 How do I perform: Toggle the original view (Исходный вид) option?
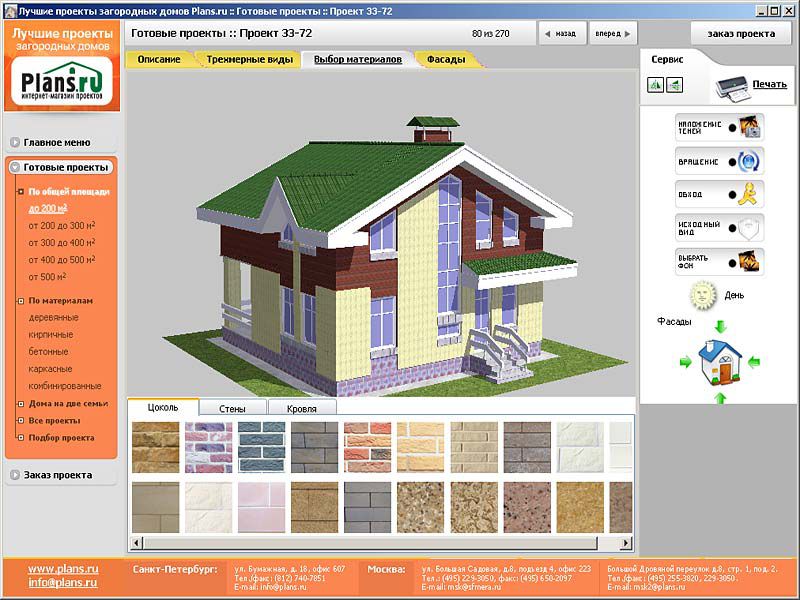pyautogui.click(x=748, y=228)
